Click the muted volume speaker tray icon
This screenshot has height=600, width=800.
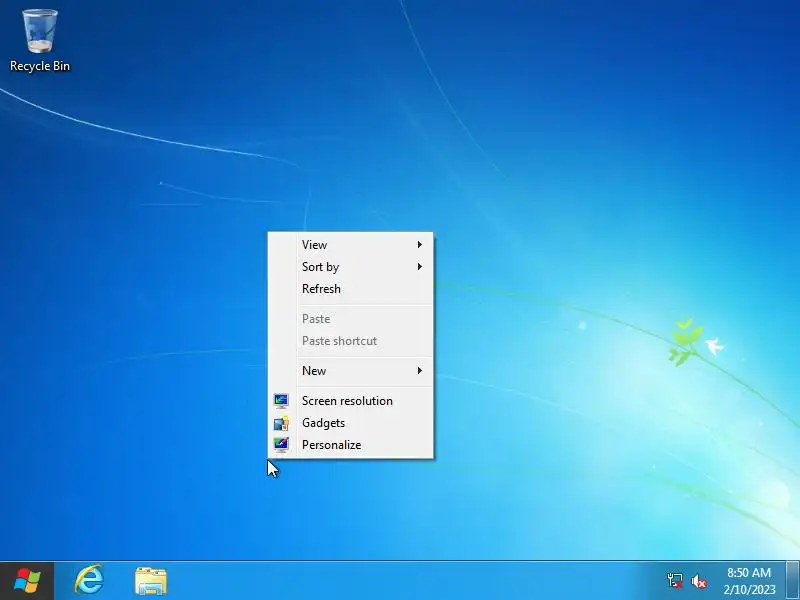(x=698, y=581)
